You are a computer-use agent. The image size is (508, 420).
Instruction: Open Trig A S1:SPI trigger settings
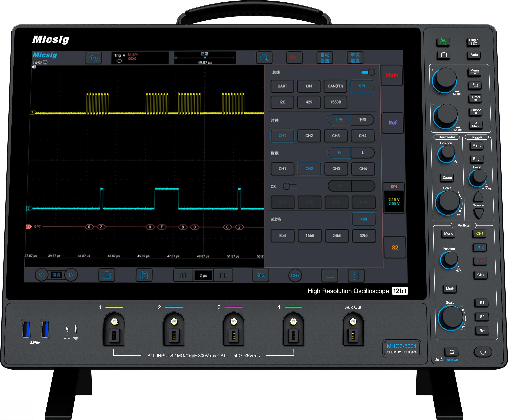[140, 58]
